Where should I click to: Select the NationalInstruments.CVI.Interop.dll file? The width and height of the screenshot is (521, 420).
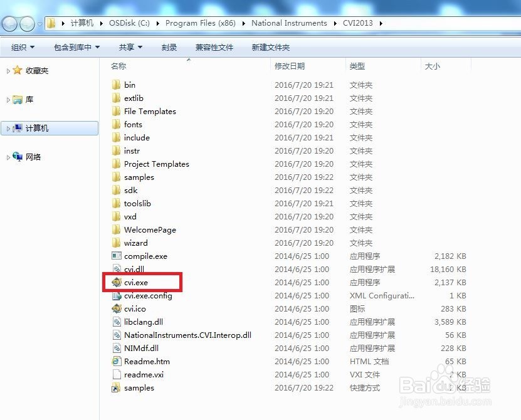coord(187,335)
